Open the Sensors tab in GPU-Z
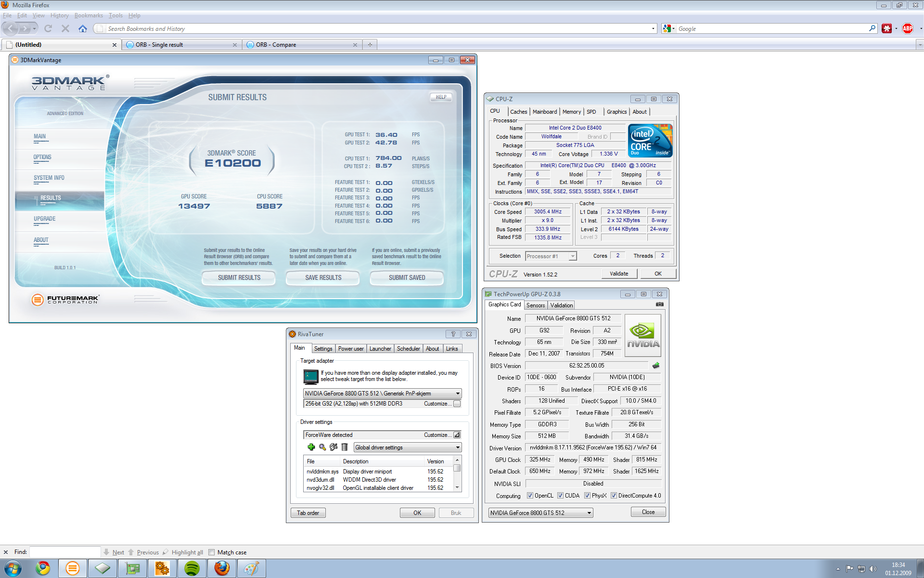924x578 pixels. tap(536, 305)
